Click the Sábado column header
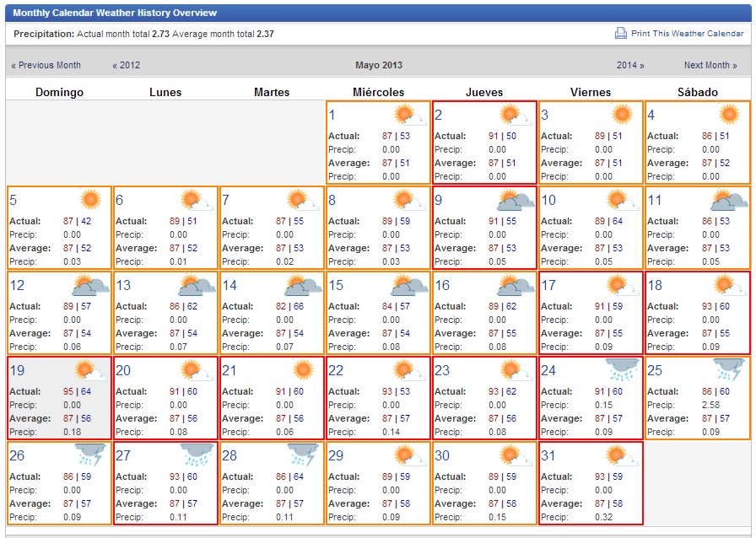This screenshot has height=538, width=756. [x=698, y=92]
